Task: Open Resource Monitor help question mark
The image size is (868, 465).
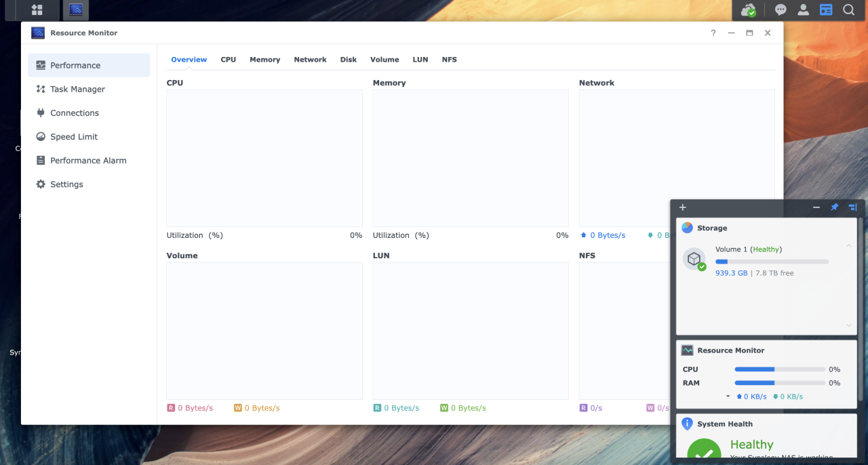Action: coord(713,33)
